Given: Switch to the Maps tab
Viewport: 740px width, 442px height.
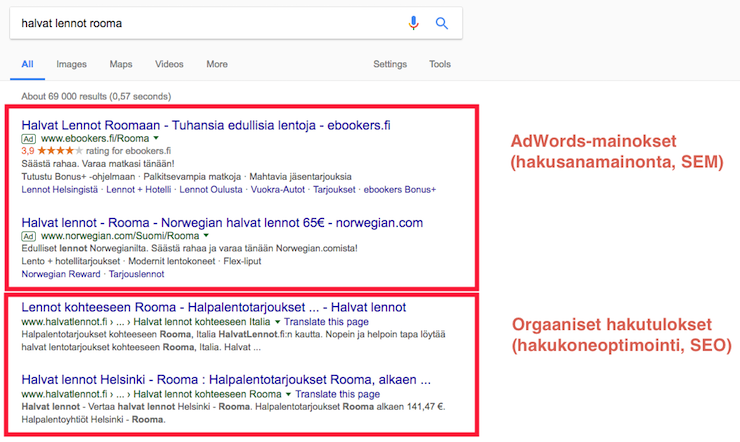Looking at the screenshot, I should [x=121, y=64].
